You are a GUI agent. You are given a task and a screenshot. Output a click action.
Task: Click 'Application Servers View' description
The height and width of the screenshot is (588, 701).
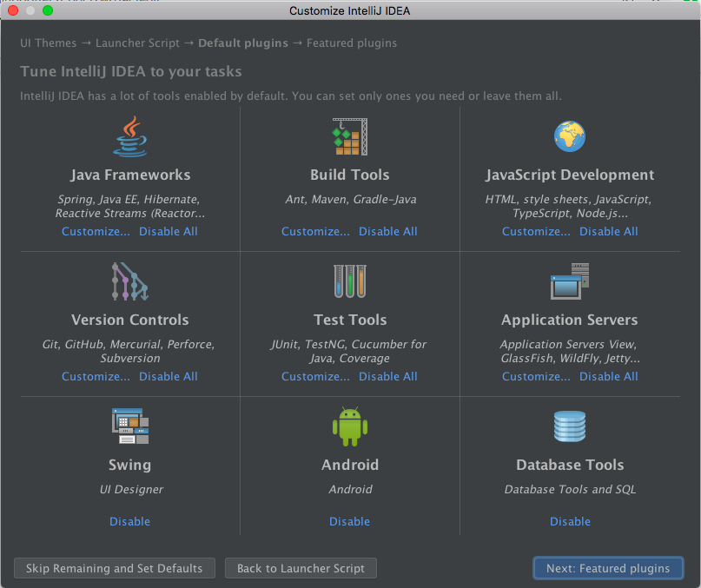[568, 344]
